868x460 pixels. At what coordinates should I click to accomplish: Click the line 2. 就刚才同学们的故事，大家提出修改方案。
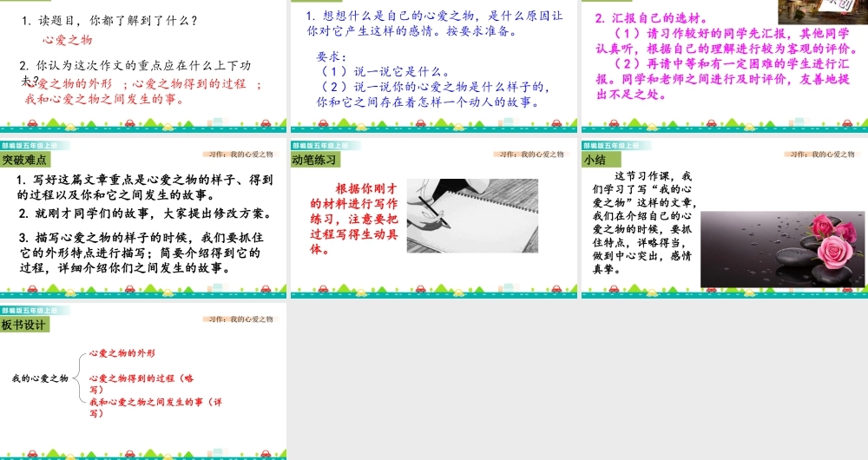(145, 214)
